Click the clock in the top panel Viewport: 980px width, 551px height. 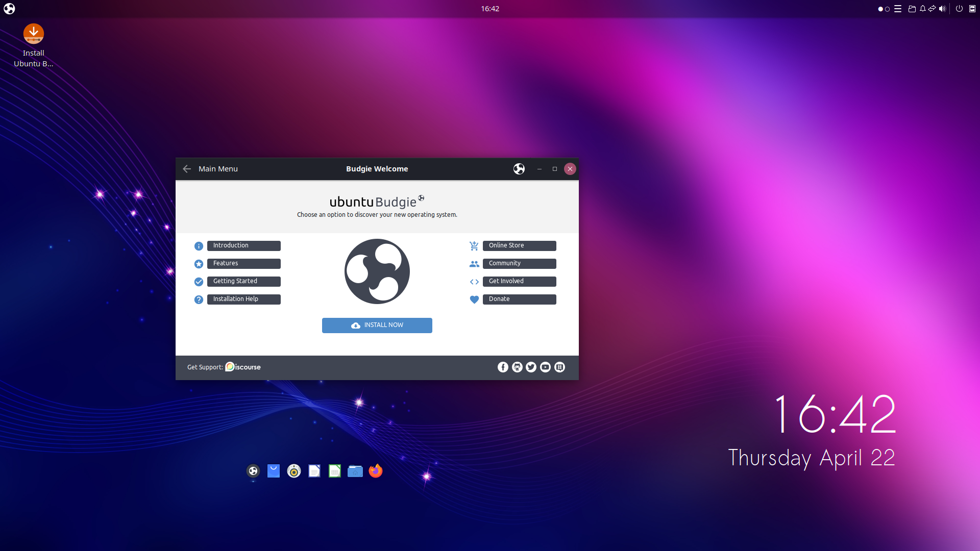pos(490,9)
